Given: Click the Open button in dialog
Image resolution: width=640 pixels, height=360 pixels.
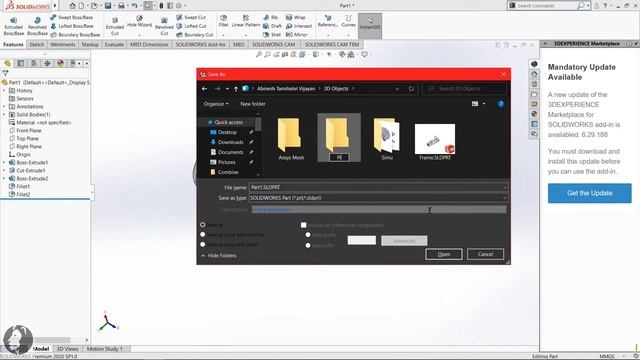Looking at the screenshot, I should pyautogui.click(x=444, y=254).
